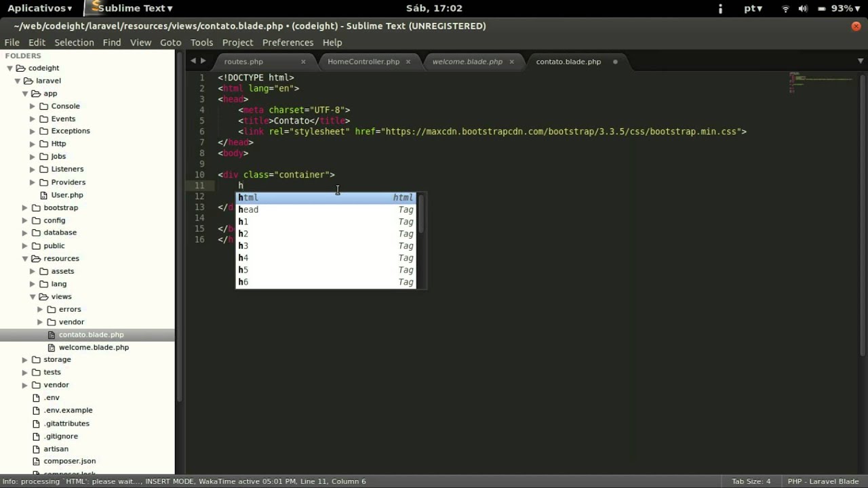Image resolution: width=868 pixels, height=488 pixels.
Task: Expand the tests folder
Action: tap(25, 372)
